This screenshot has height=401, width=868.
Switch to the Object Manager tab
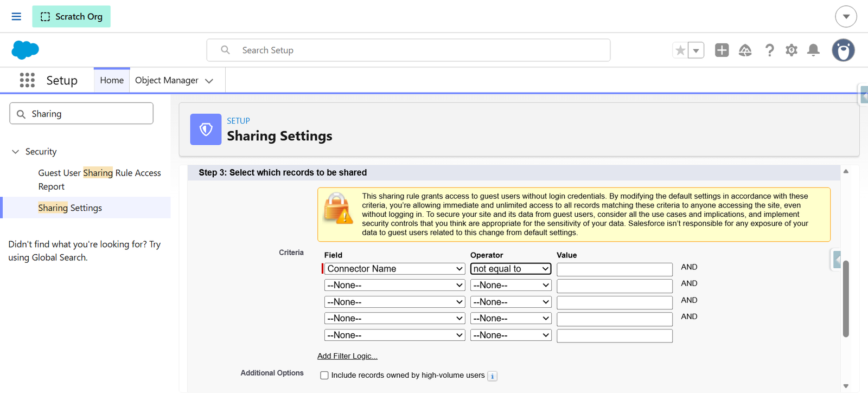[167, 80]
